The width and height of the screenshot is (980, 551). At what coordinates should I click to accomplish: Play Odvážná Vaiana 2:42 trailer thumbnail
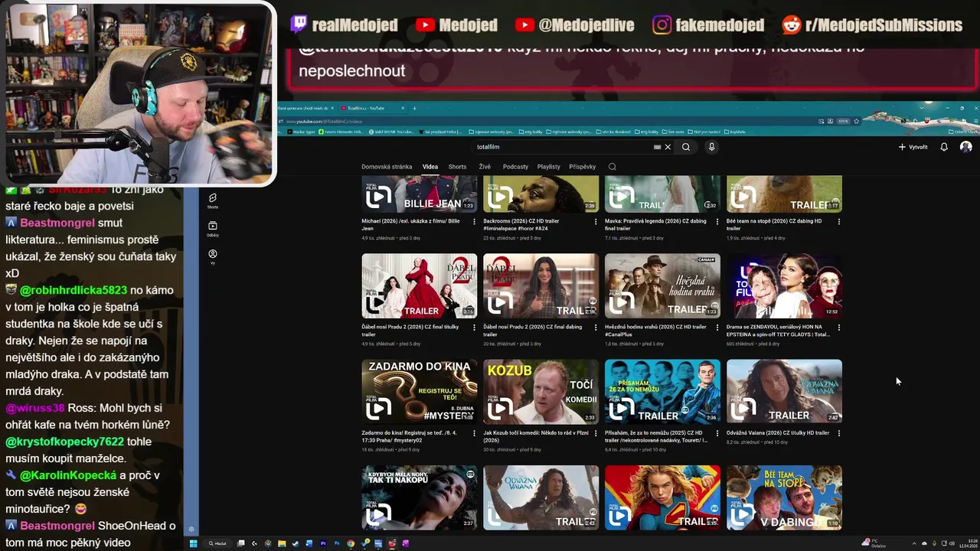(x=785, y=392)
